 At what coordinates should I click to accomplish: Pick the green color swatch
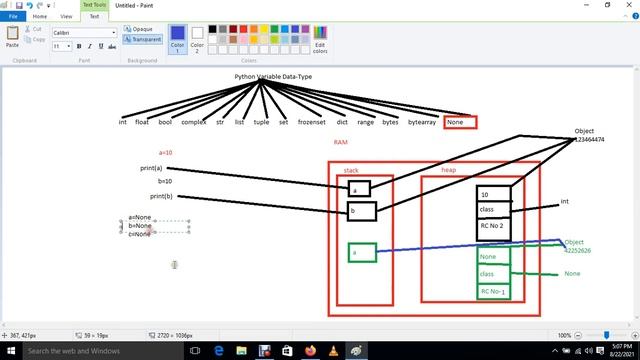coord(274,29)
